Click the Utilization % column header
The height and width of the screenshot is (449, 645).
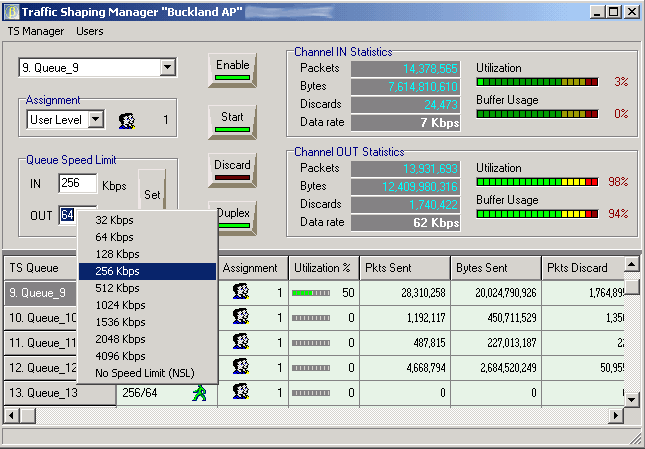[x=320, y=268]
